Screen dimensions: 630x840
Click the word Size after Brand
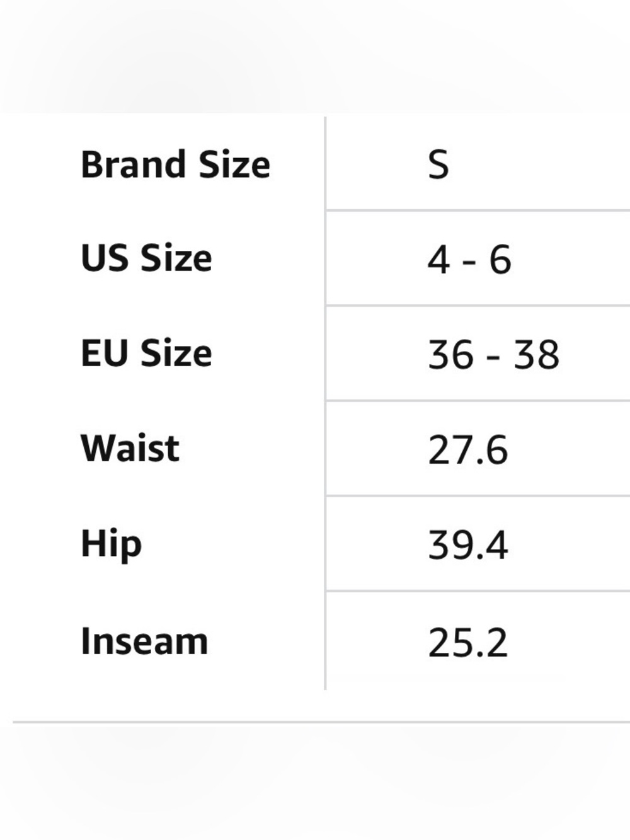coord(234,164)
